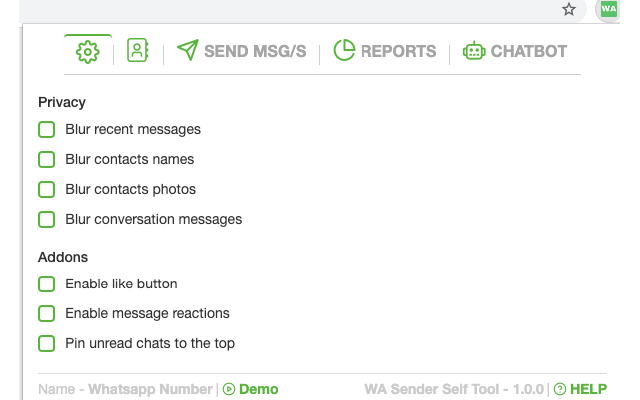Click the paper plane send icon
The width and height of the screenshot is (640, 400).
pos(187,51)
